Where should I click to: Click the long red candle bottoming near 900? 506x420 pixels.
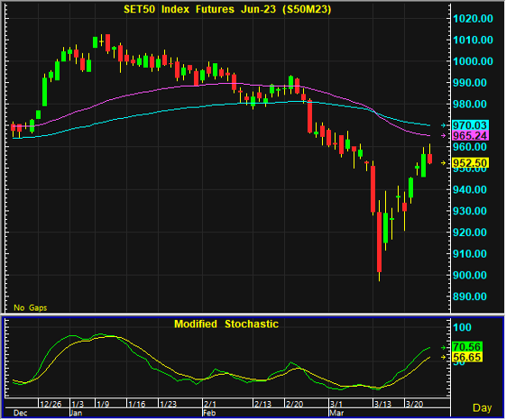(x=379, y=242)
